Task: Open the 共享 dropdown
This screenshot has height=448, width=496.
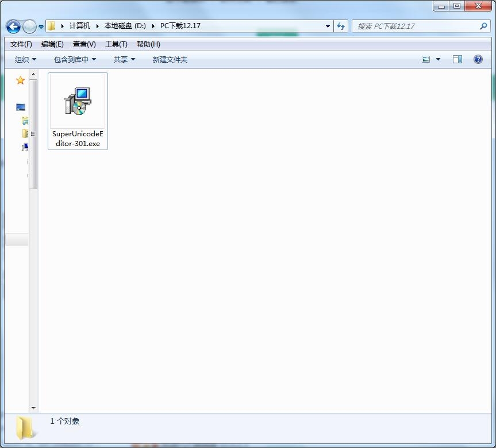Action: 124,59
